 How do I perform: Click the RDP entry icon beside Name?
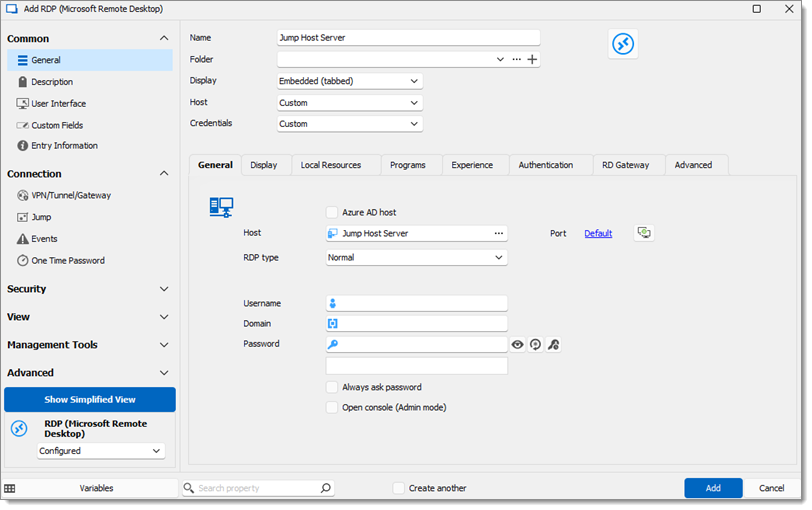coord(622,44)
